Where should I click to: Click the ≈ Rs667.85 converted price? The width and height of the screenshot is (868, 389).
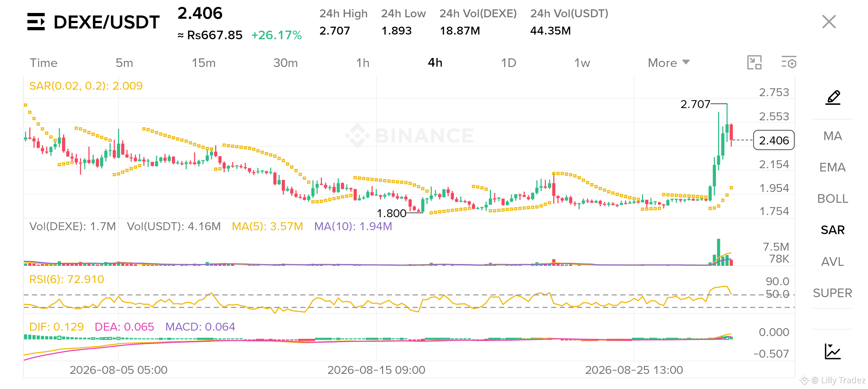click(x=210, y=35)
